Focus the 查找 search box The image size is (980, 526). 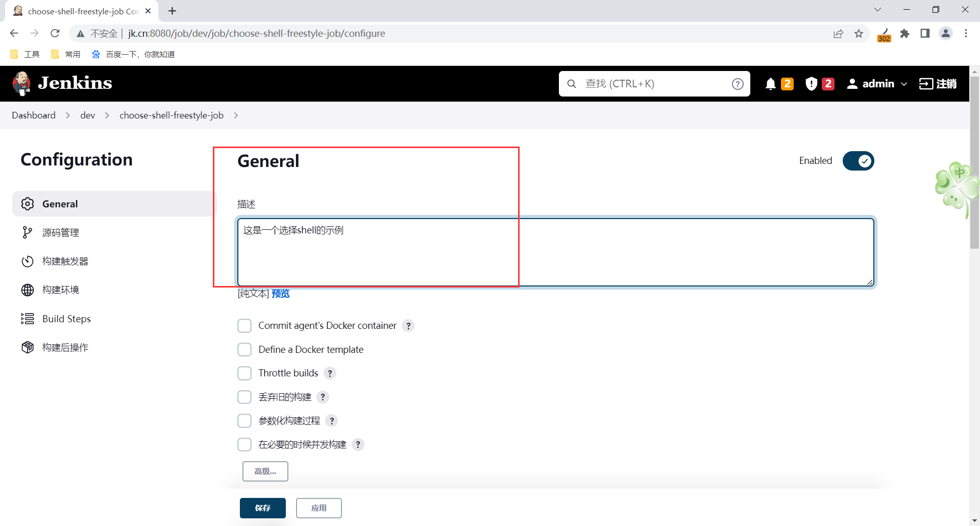(654, 84)
